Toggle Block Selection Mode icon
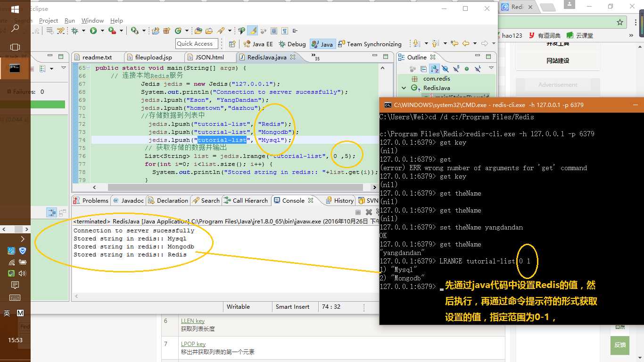The width and height of the screenshot is (644, 362). [x=274, y=31]
